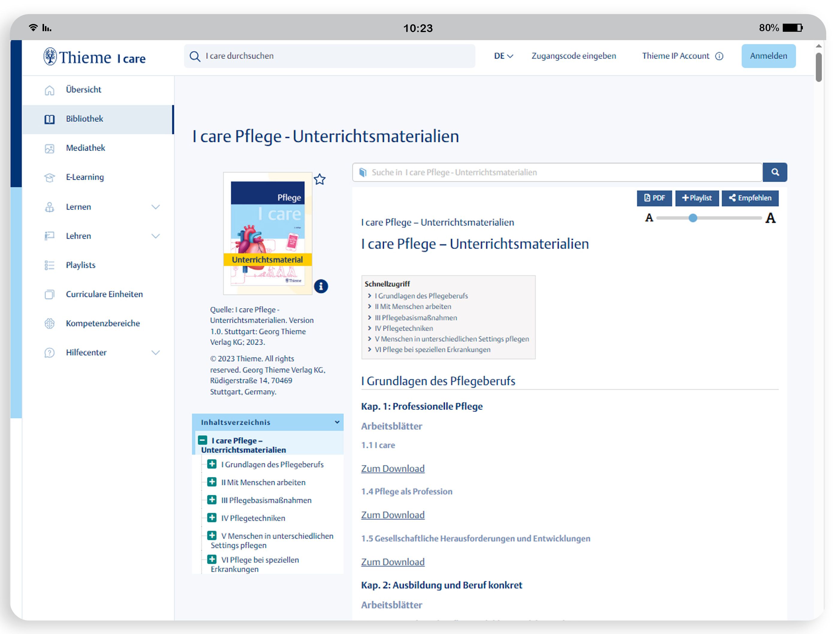Click the Wi-Fi status icon

[x=34, y=27]
